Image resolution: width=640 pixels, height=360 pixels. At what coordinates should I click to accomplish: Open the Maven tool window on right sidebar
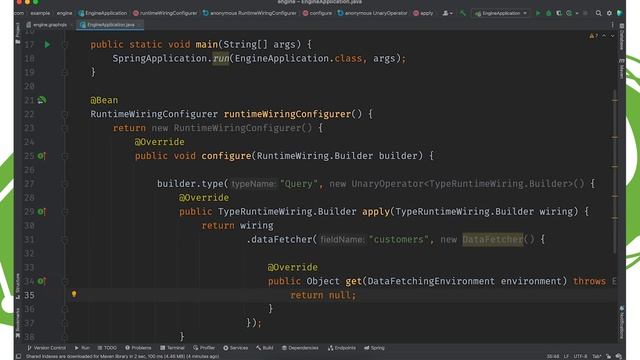coord(622,69)
